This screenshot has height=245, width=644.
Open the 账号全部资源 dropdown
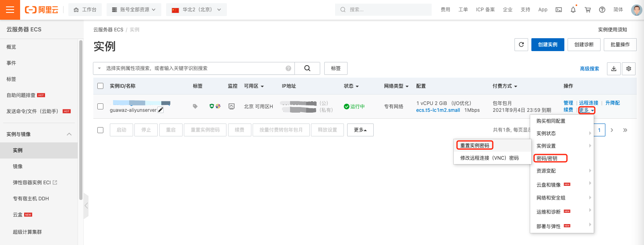click(x=134, y=10)
